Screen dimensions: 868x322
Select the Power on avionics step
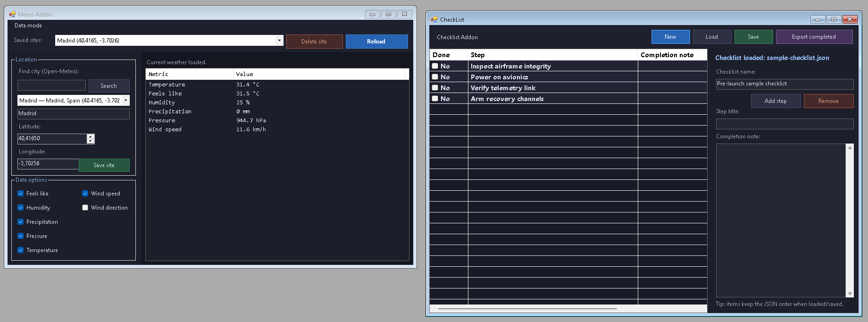pos(553,77)
